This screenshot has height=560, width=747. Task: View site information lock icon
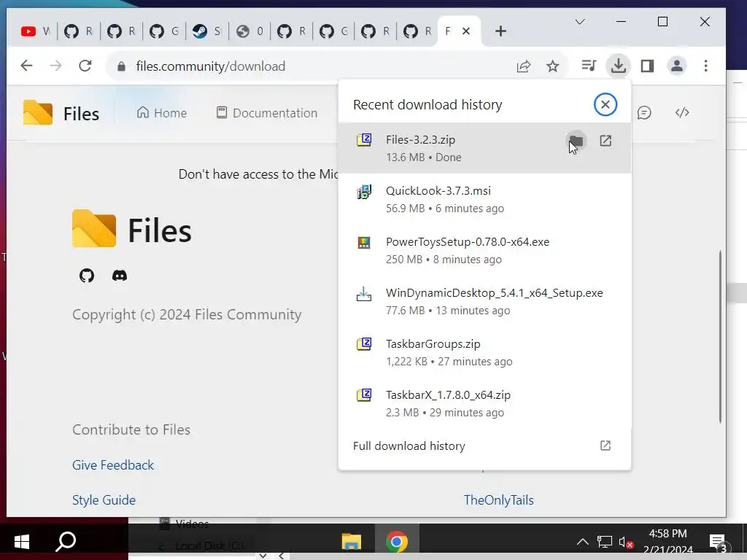(121, 66)
